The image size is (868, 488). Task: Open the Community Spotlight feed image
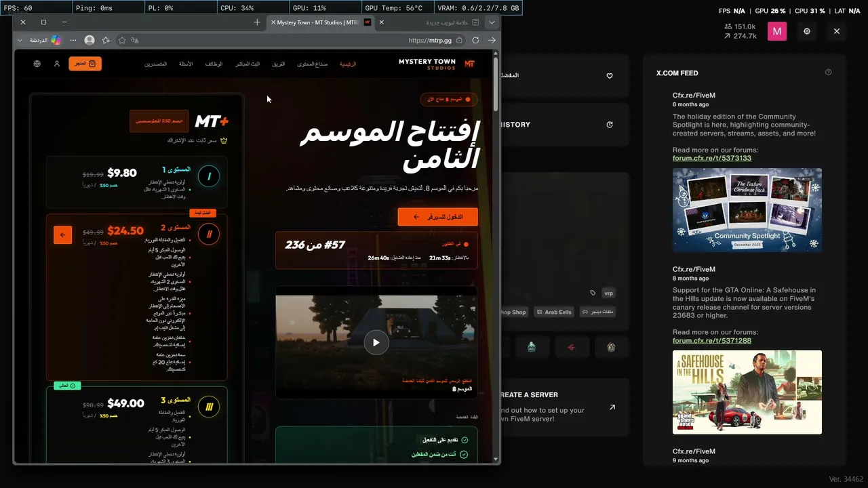747,210
